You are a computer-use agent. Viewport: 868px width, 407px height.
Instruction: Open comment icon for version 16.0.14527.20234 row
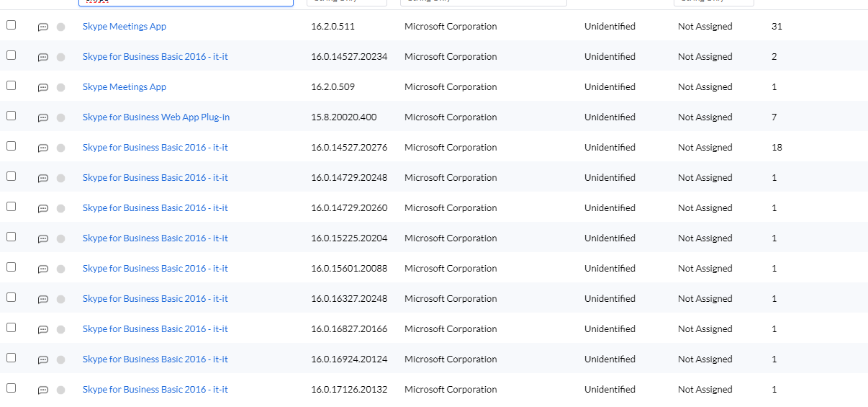tap(43, 58)
